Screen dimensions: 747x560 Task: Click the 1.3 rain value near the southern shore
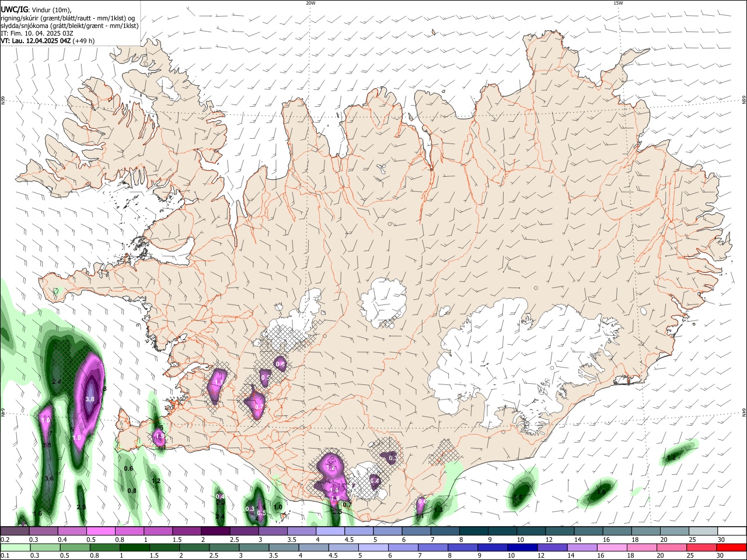click(438, 509)
